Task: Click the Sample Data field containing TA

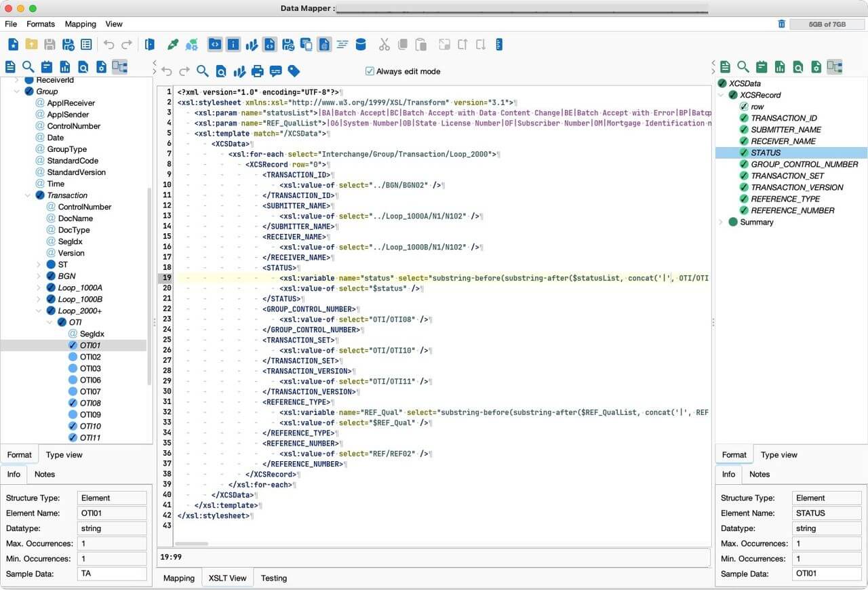Action: (112, 573)
